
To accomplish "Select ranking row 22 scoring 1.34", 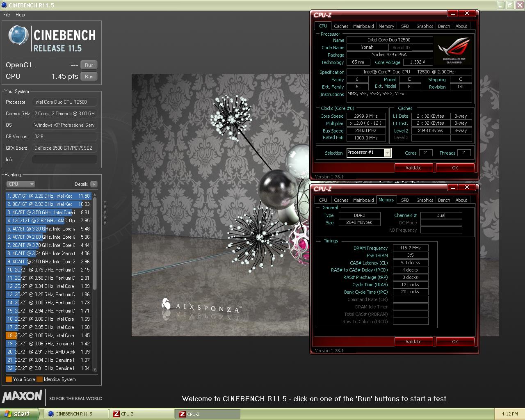I will pyautogui.click(x=48, y=368).
